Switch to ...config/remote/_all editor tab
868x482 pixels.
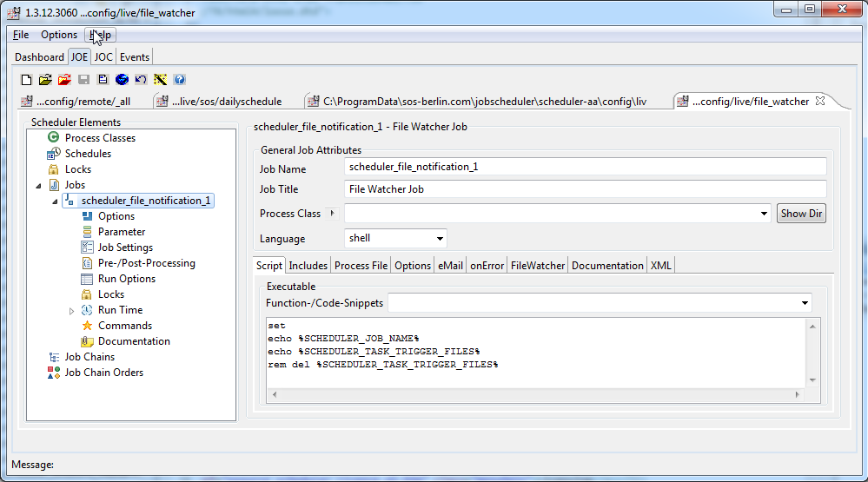pos(76,102)
